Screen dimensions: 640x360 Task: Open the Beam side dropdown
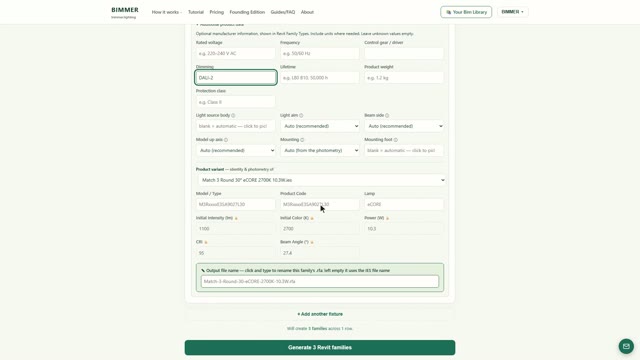coord(404,126)
